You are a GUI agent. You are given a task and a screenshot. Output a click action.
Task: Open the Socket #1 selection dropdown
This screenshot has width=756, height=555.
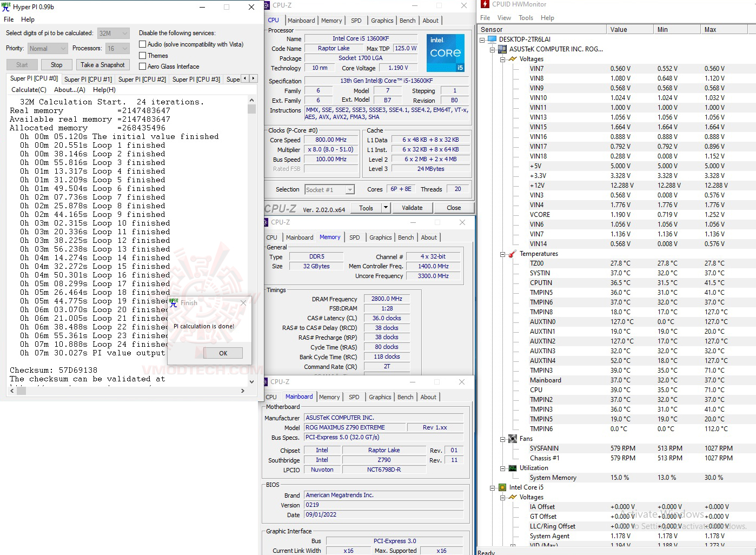329,189
